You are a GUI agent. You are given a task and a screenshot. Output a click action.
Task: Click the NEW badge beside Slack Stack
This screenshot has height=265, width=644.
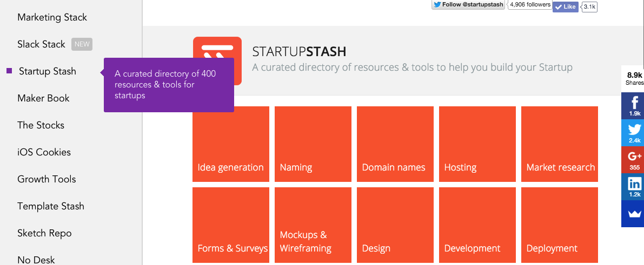(82, 44)
